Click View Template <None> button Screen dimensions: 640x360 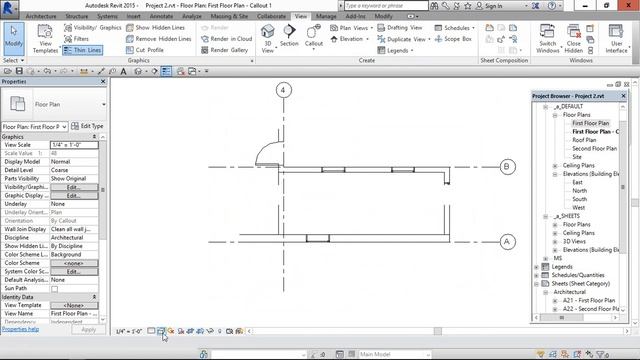pyautogui.click(x=74, y=305)
